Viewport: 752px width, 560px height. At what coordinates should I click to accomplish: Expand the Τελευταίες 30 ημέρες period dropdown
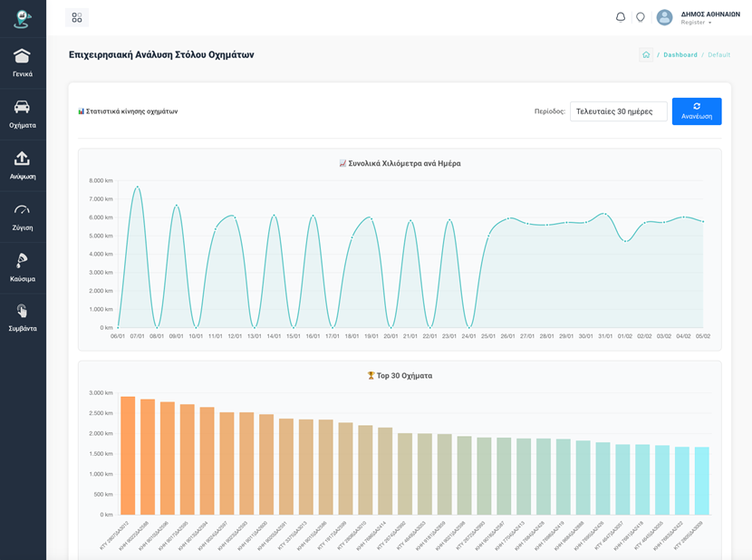(618, 111)
